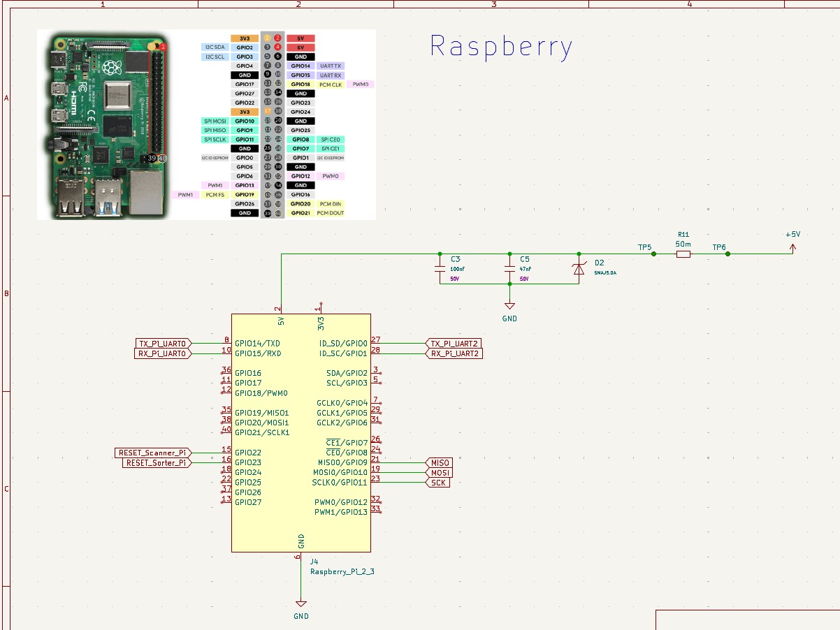Screen dimensions: 840x630
Task: Select the RX_Pi_UART0 global label
Action: coord(163,353)
